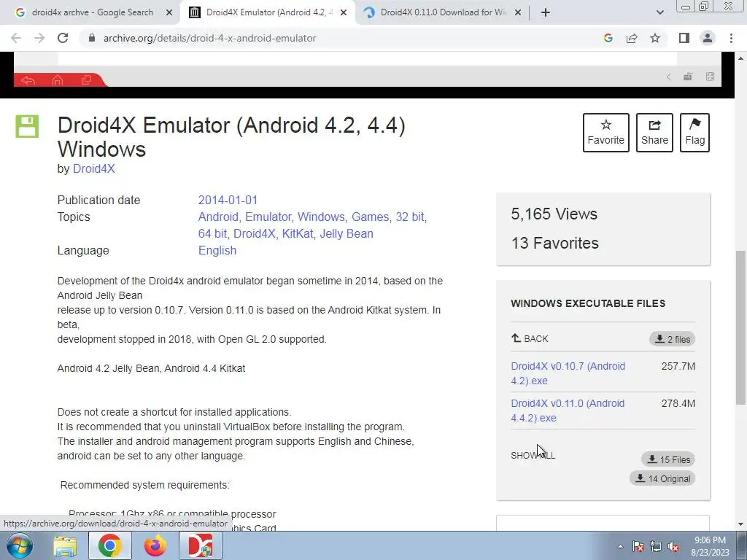The image size is (747, 560).
Task: Open the Windows topic link
Action: 321,217
